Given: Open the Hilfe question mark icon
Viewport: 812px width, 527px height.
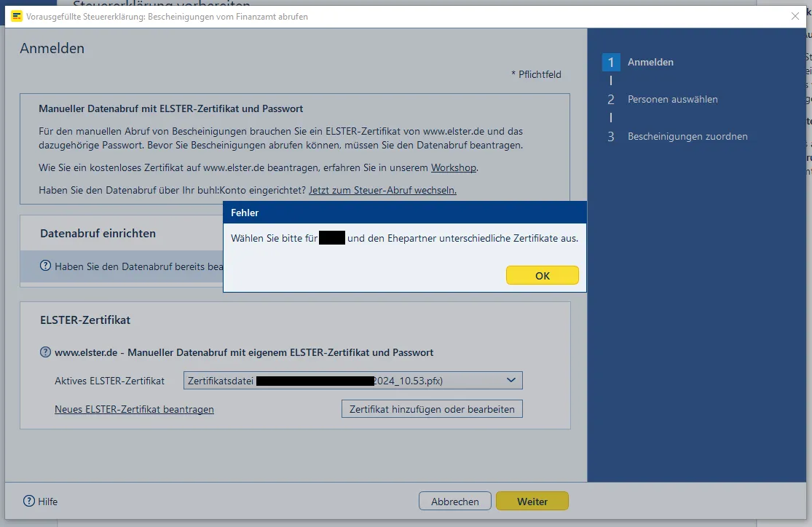Looking at the screenshot, I should click(x=29, y=501).
